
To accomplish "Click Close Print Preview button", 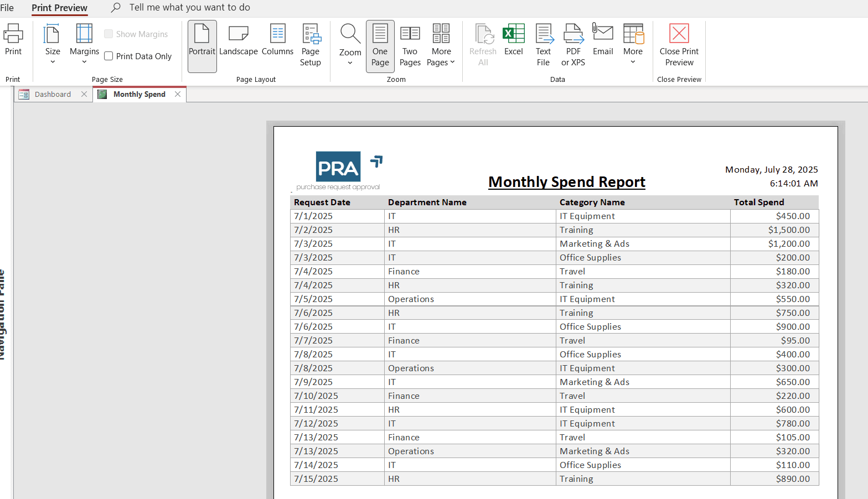I will (679, 45).
